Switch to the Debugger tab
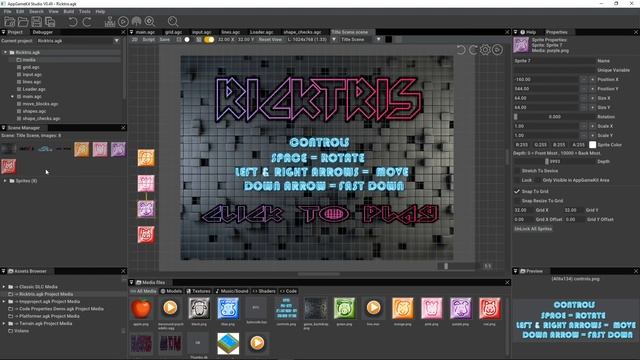 (43, 32)
